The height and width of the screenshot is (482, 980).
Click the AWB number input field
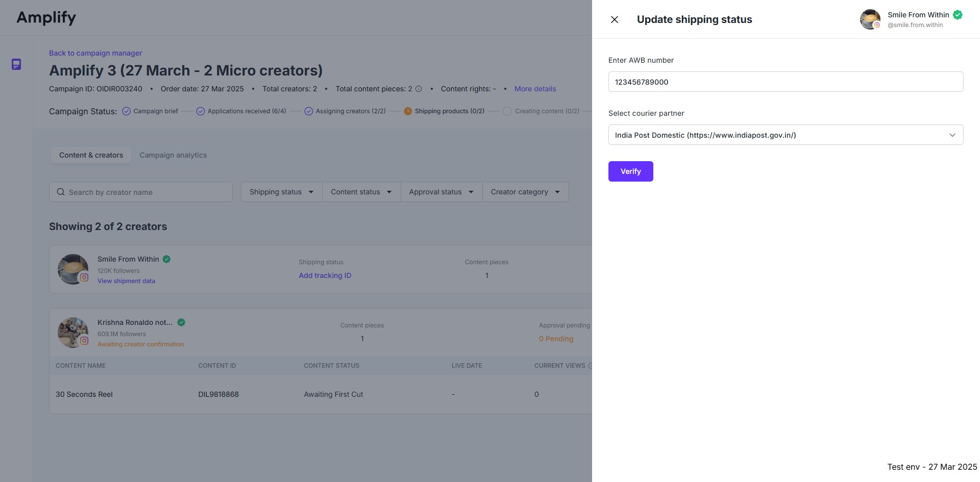click(786, 82)
